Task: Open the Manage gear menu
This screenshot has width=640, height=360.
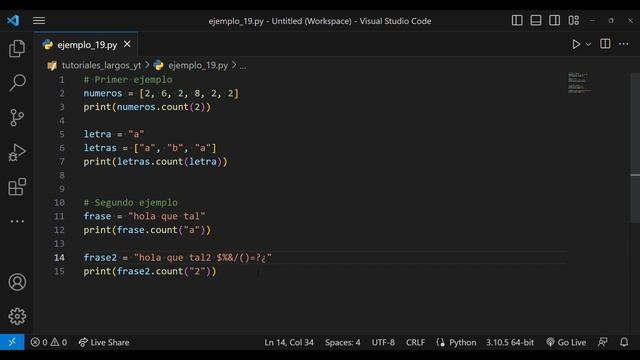Action: pyautogui.click(x=17, y=316)
